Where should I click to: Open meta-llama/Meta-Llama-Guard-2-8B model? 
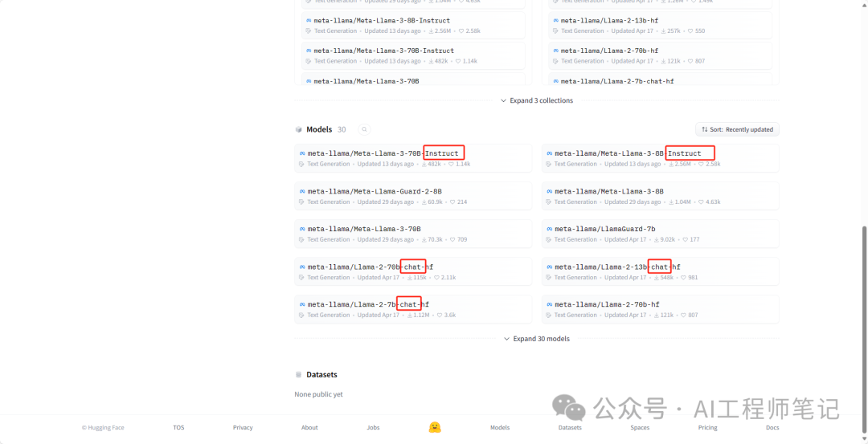[x=413, y=196]
